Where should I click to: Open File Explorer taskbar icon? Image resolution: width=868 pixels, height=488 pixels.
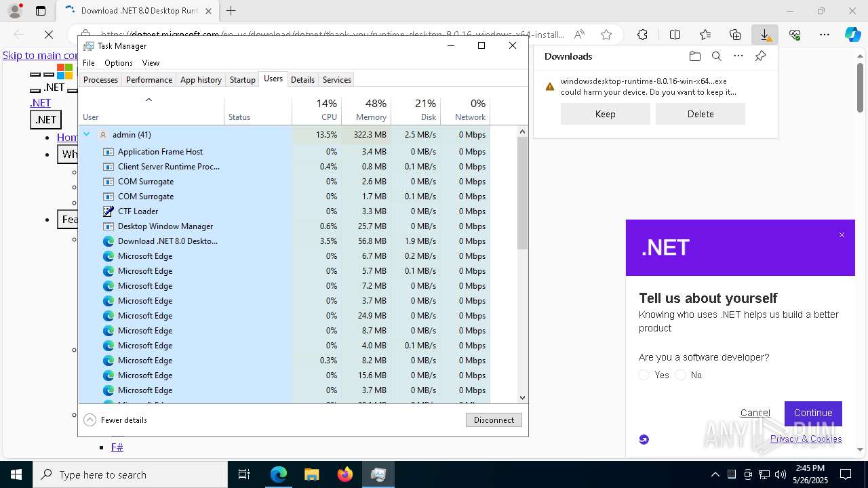(x=311, y=474)
